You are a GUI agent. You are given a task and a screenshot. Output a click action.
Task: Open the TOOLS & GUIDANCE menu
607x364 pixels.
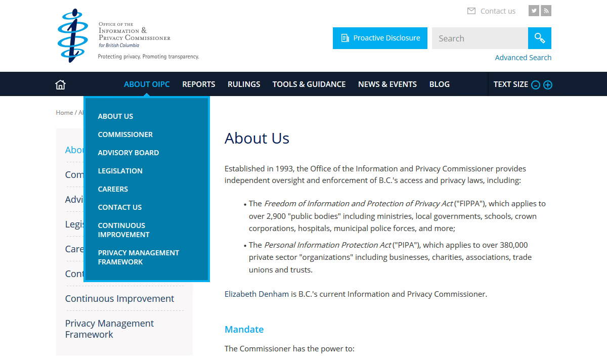[309, 84]
